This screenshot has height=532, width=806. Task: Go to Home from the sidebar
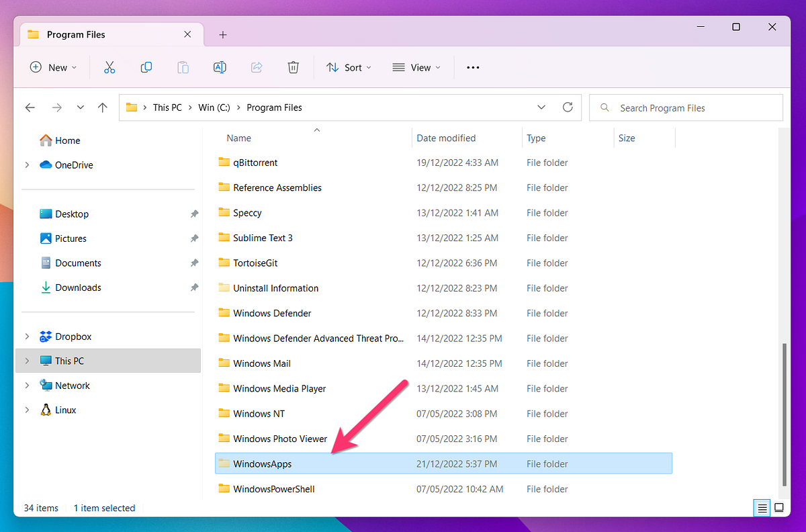(65, 140)
